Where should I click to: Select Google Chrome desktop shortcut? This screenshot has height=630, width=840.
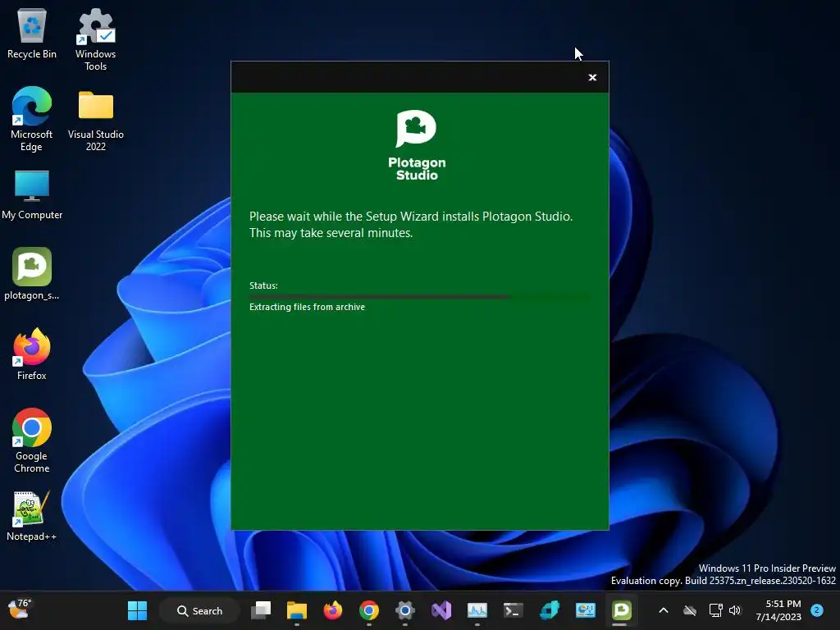[x=32, y=441]
